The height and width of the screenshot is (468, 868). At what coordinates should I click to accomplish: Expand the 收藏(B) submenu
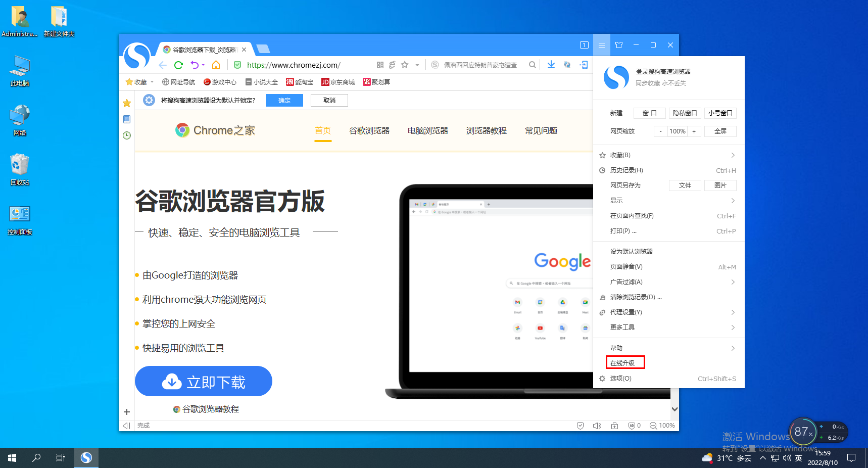[669, 155]
